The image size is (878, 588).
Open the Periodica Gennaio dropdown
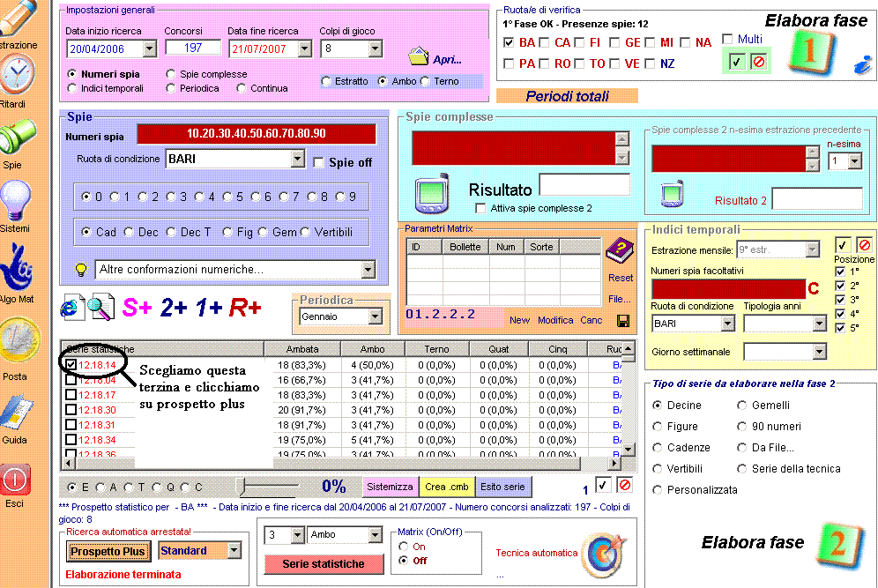376,317
